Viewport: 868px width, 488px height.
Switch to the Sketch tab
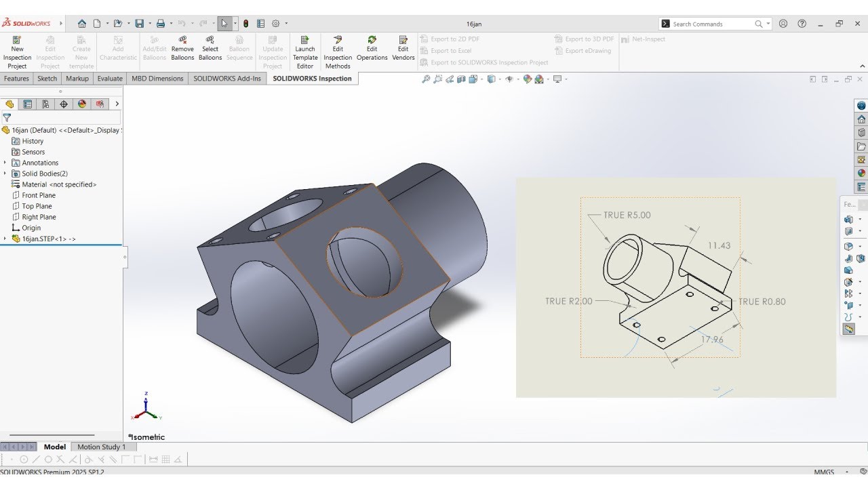pos(47,79)
